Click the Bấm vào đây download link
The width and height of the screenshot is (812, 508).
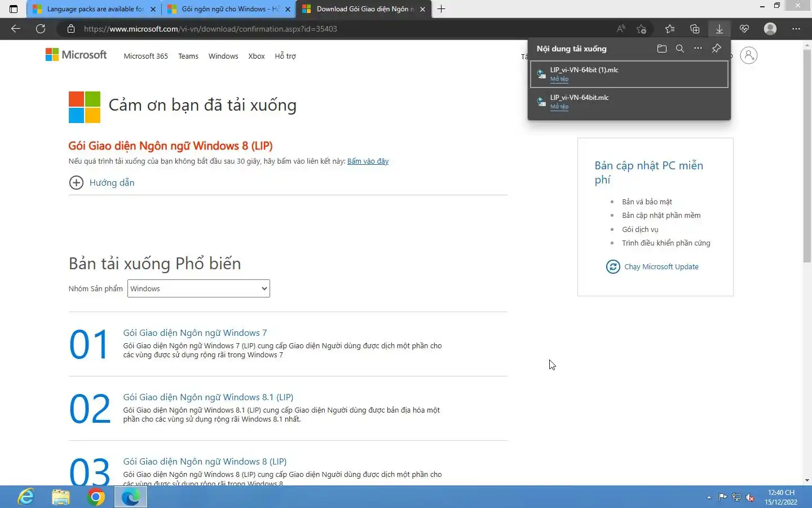pos(368,161)
